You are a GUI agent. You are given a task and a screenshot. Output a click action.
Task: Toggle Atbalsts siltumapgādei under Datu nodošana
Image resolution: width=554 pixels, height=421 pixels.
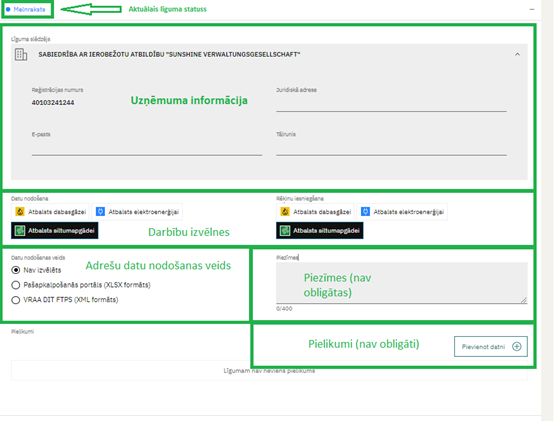coord(54,231)
